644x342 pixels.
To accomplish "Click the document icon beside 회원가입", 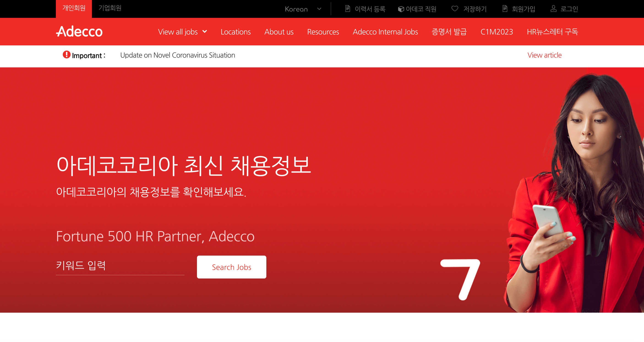I will coord(505,9).
